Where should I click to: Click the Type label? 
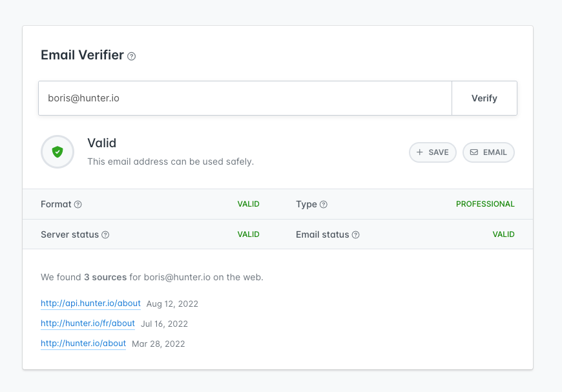pyautogui.click(x=306, y=204)
